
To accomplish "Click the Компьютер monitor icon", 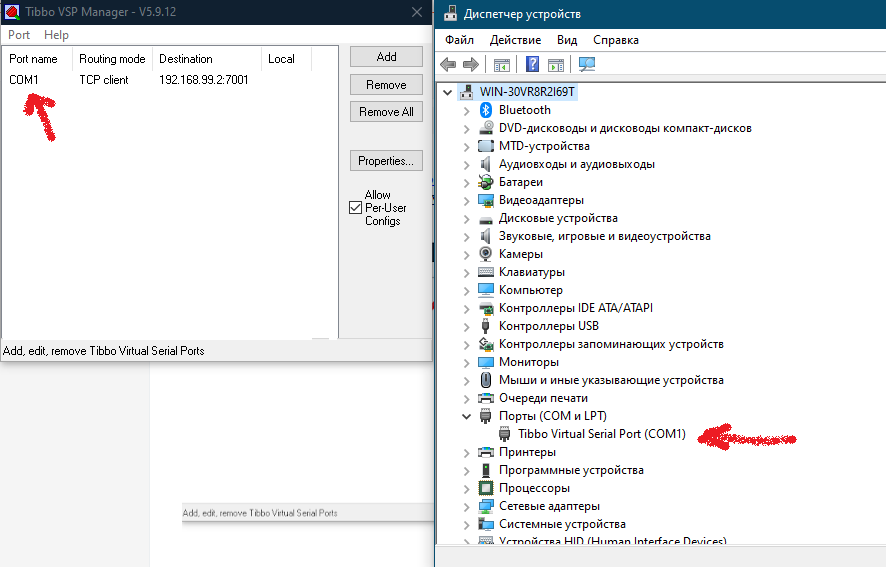I will tap(485, 290).
